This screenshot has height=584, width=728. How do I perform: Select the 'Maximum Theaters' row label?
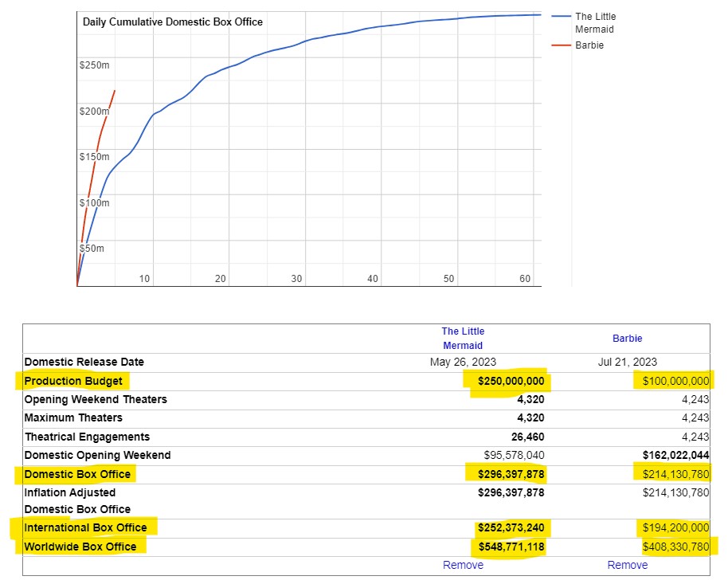[x=73, y=417]
